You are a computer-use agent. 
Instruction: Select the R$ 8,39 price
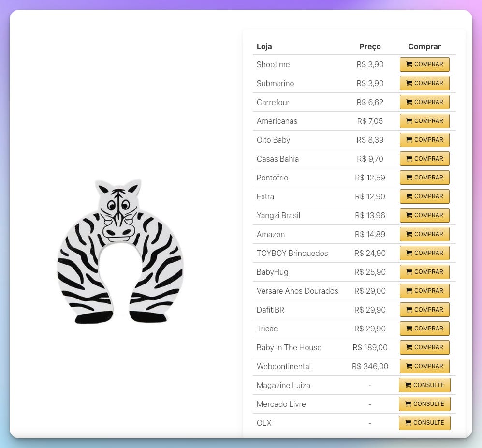[370, 140]
